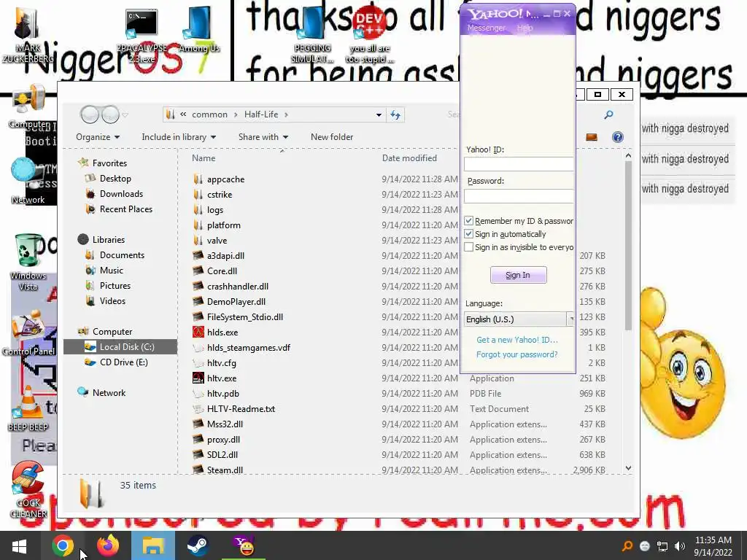Click the volume speaker tray icon
Image resolution: width=747 pixels, height=560 pixels.
pos(680,546)
